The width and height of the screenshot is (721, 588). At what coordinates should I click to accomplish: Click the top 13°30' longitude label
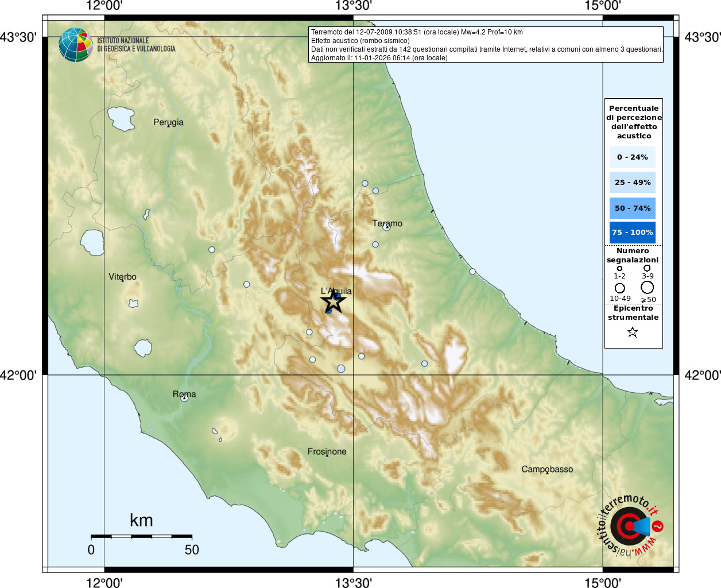point(354,6)
